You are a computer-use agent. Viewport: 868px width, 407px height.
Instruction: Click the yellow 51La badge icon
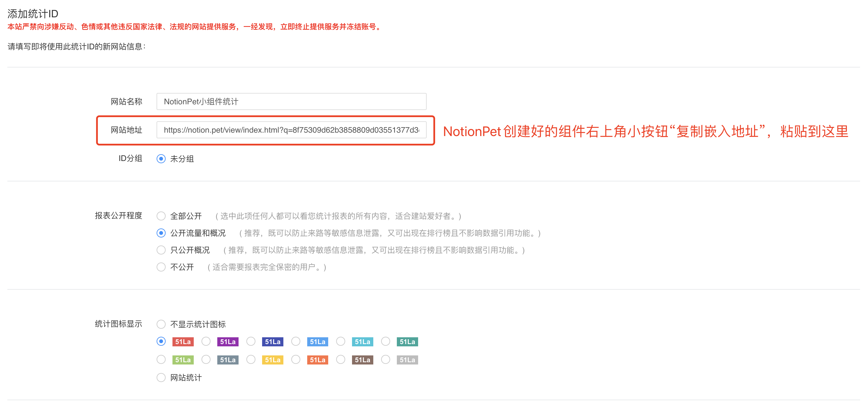273,360
